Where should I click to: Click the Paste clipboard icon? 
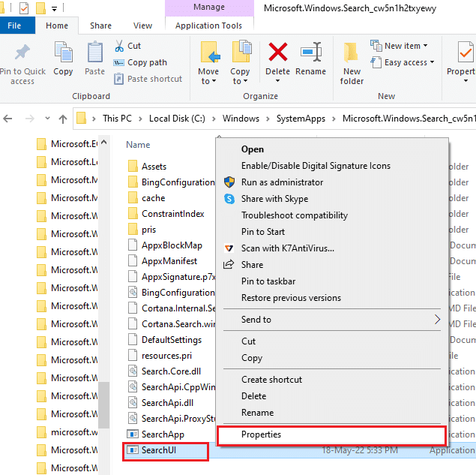[94, 53]
